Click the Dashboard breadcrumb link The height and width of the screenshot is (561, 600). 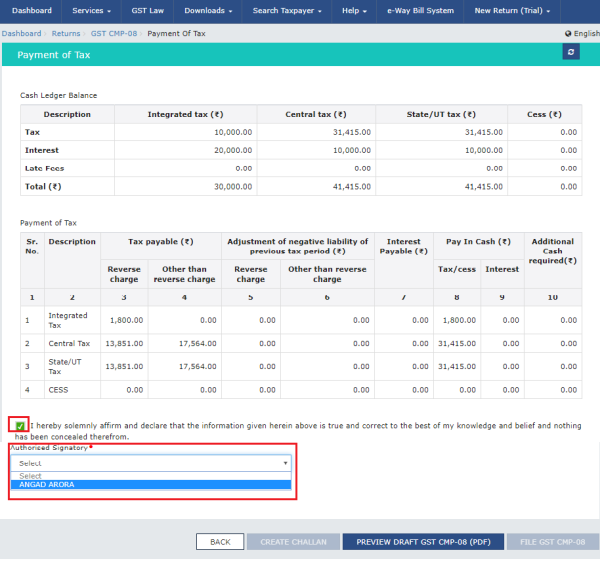tap(21, 34)
